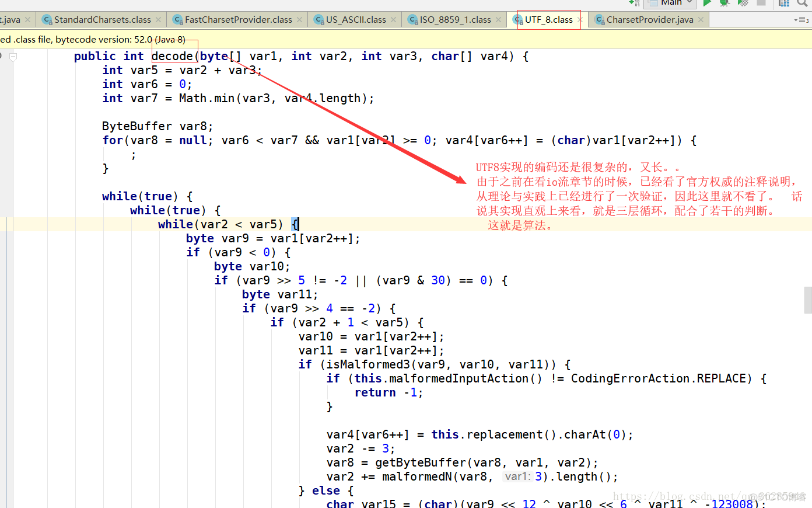Open the US_ASCII.class tab
This screenshot has height=508, width=812.
pos(356,20)
